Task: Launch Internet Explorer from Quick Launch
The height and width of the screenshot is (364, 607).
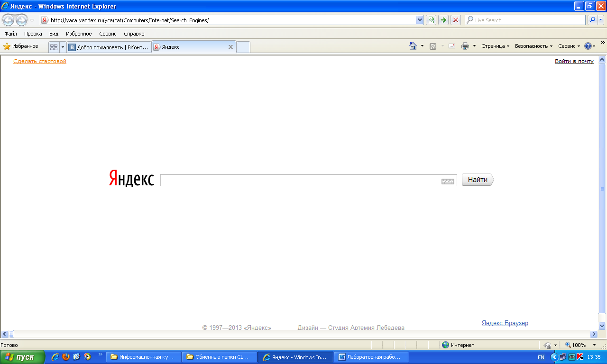Action: point(55,357)
